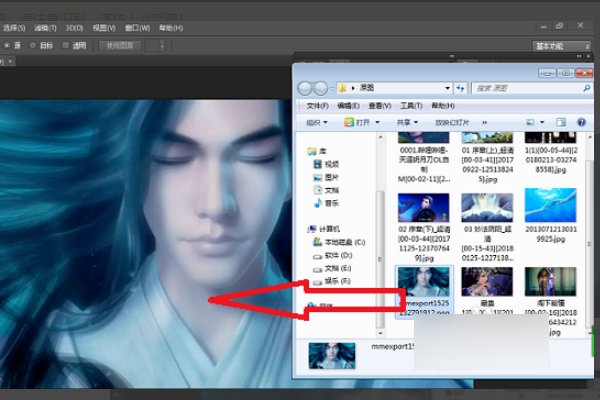Open the 组织 dropdown
Viewport: 600px width, 400px height.
(317, 122)
